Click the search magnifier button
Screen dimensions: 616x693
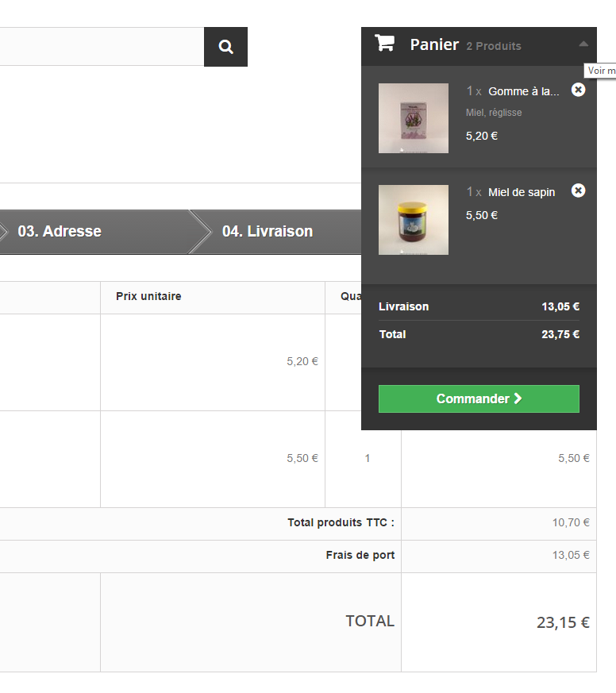(x=225, y=47)
